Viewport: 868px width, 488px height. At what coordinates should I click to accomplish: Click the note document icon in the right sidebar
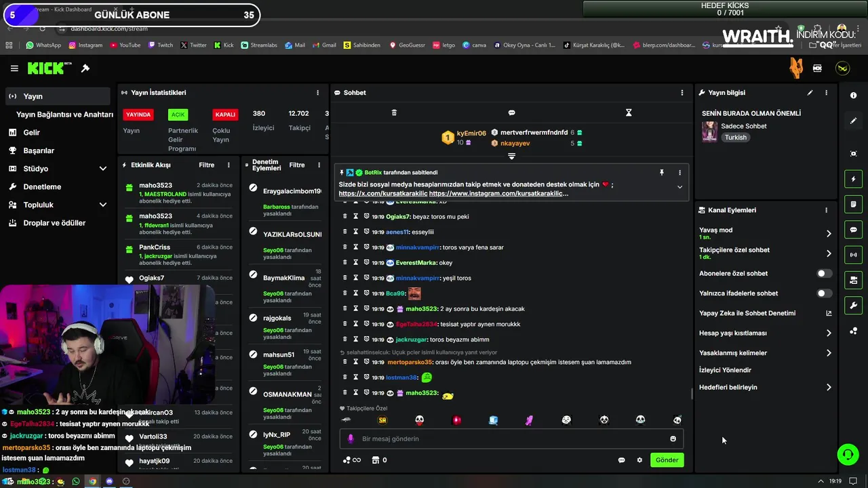[853, 204]
